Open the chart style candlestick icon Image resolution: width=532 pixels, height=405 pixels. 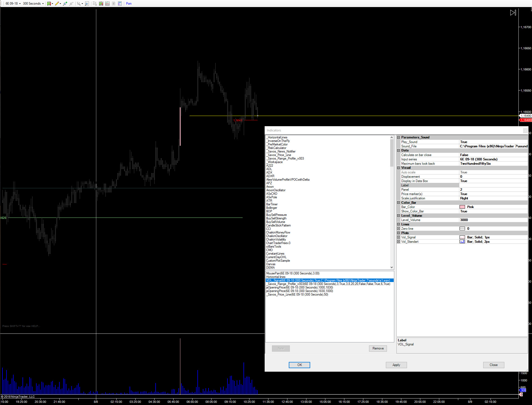[49, 4]
